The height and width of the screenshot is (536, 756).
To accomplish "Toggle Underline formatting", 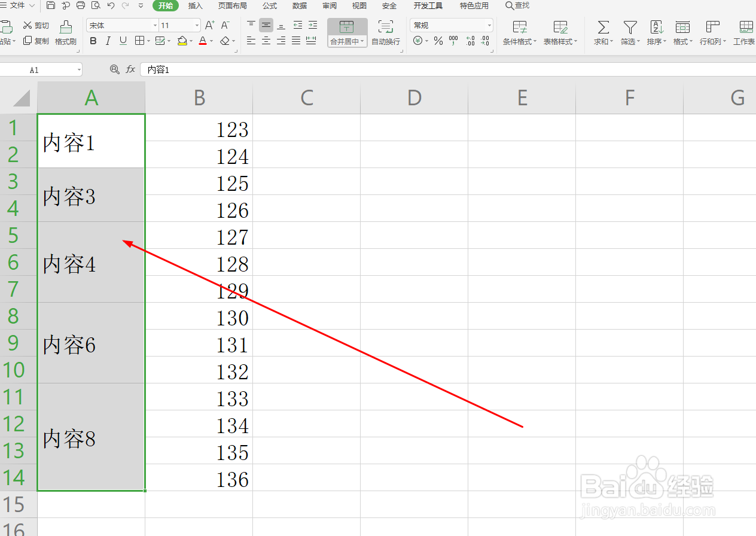I will pyautogui.click(x=123, y=41).
